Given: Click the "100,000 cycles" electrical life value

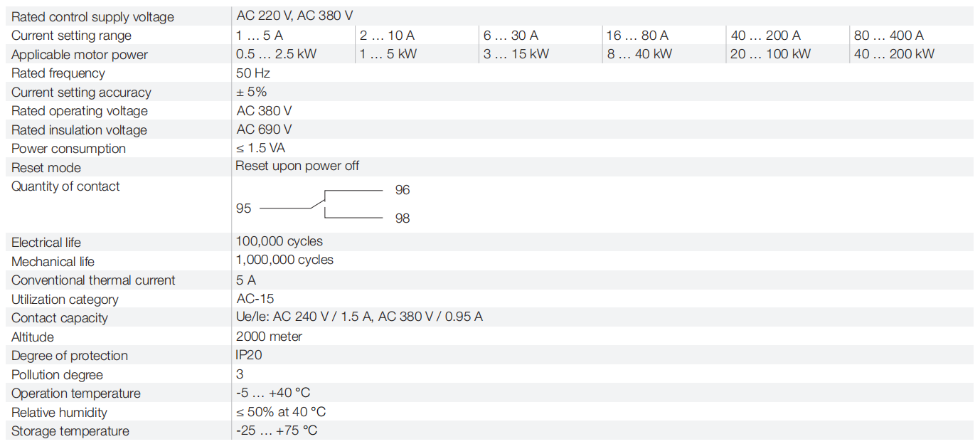Looking at the screenshot, I should 279,242.
